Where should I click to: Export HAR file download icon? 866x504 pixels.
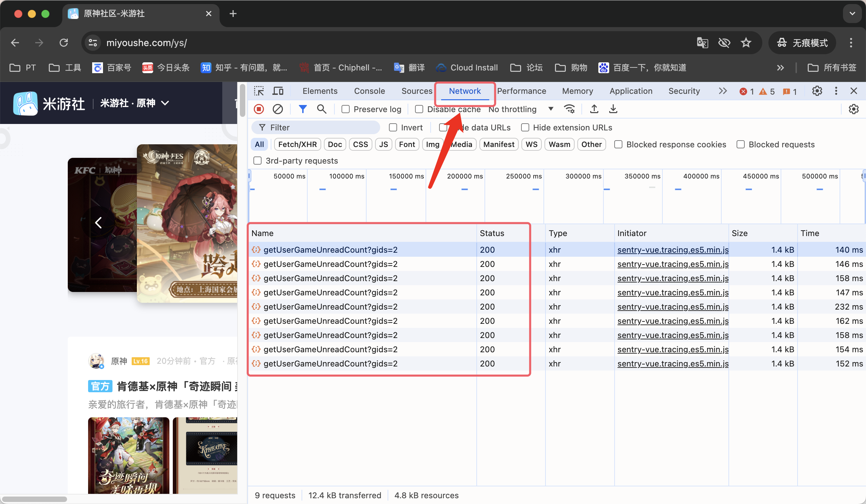pyautogui.click(x=613, y=109)
